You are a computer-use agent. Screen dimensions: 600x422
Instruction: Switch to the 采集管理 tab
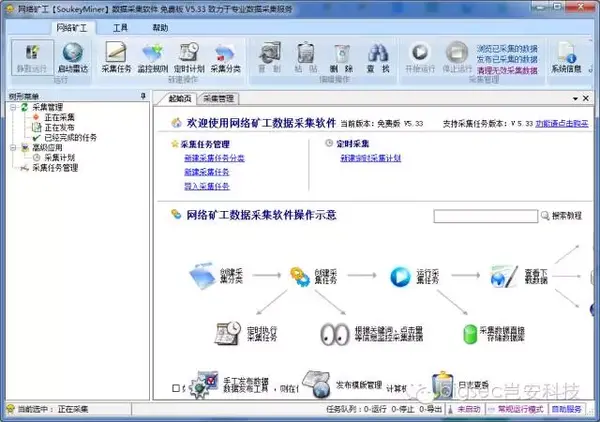pyautogui.click(x=218, y=99)
